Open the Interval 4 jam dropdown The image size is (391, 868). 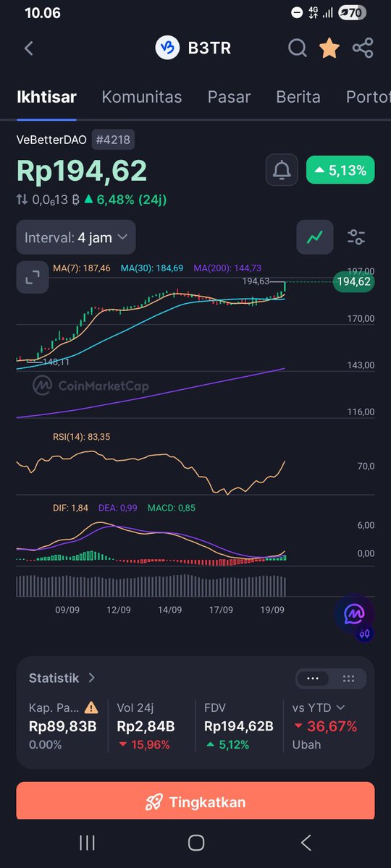coord(76,237)
